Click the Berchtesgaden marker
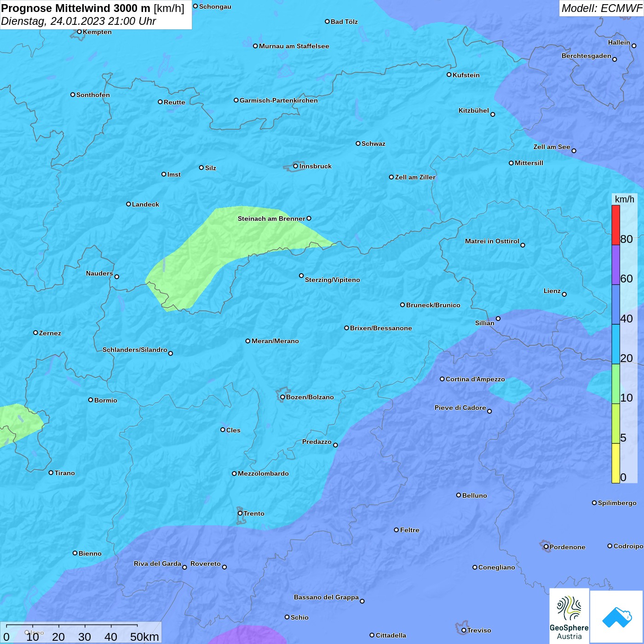The image size is (644, 644). (x=615, y=59)
